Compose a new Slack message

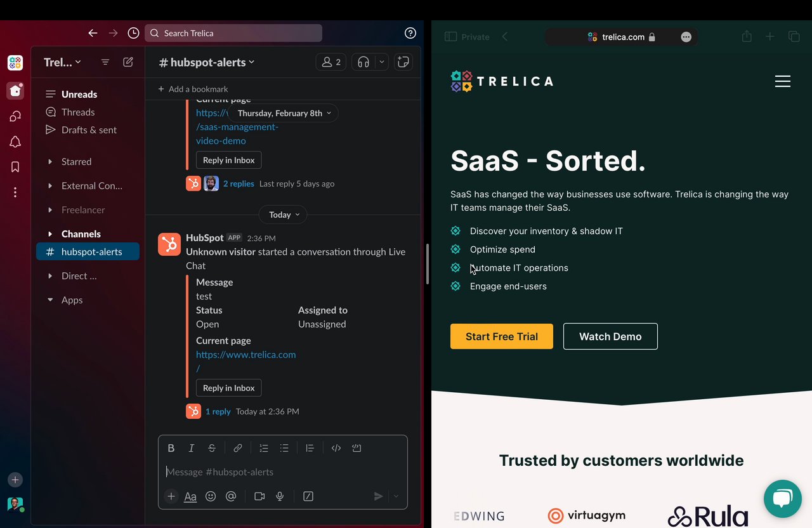128,62
